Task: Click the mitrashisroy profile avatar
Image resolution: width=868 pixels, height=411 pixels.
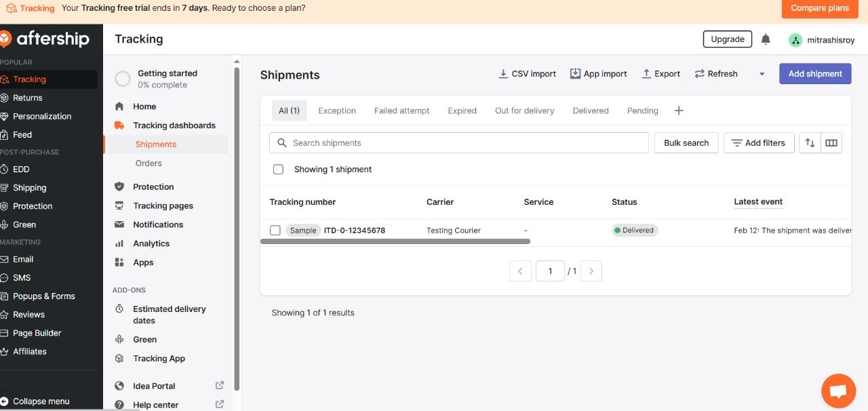Action: (795, 40)
